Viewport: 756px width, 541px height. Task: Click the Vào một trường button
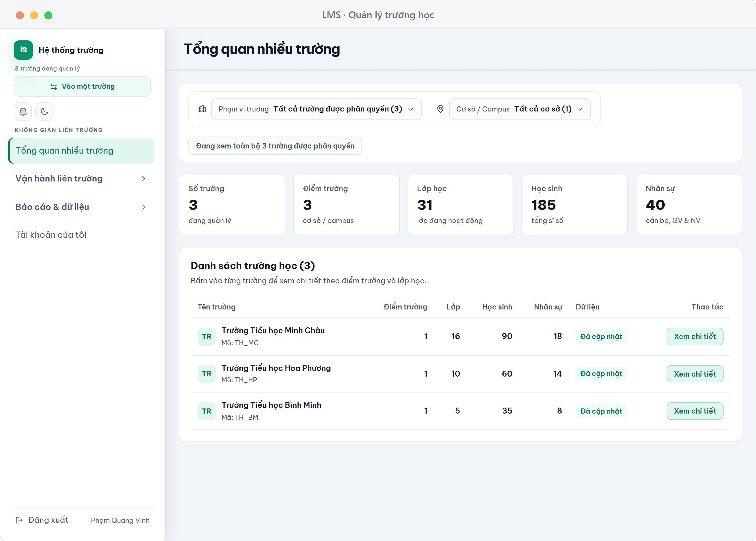click(82, 87)
